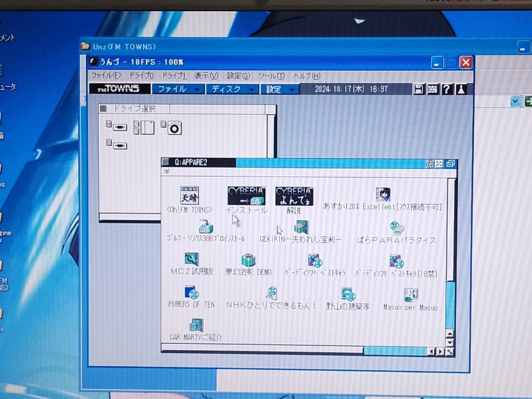Start the 夢幻泡影 DEMO icon
This screenshot has height=399, width=532.
(x=248, y=259)
